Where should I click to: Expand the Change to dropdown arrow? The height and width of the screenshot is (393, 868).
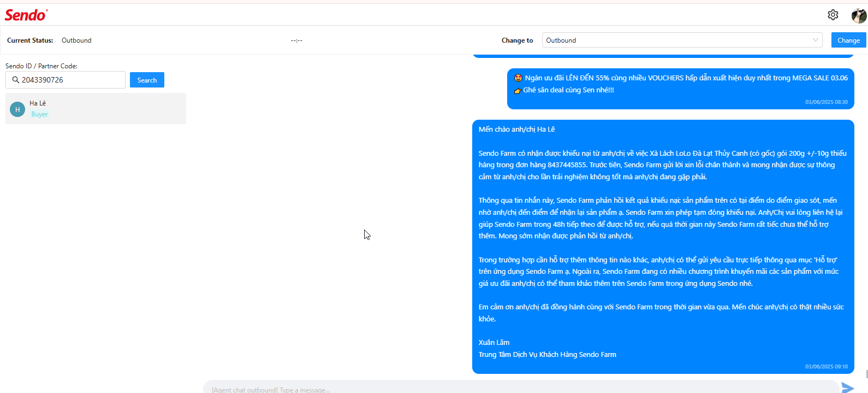tap(815, 40)
